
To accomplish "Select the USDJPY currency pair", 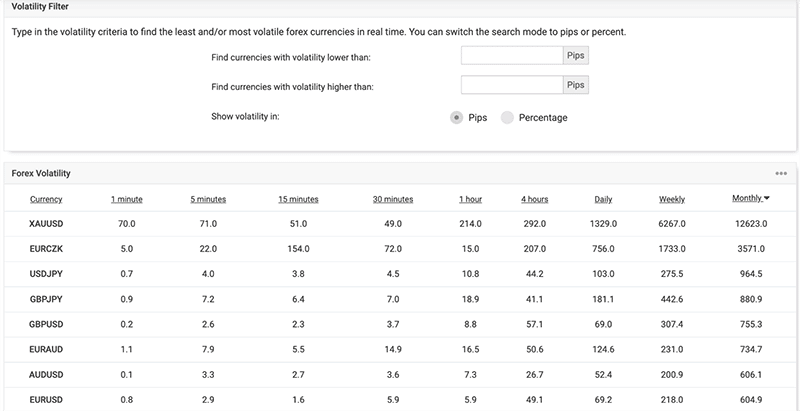I will pyautogui.click(x=46, y=273).
